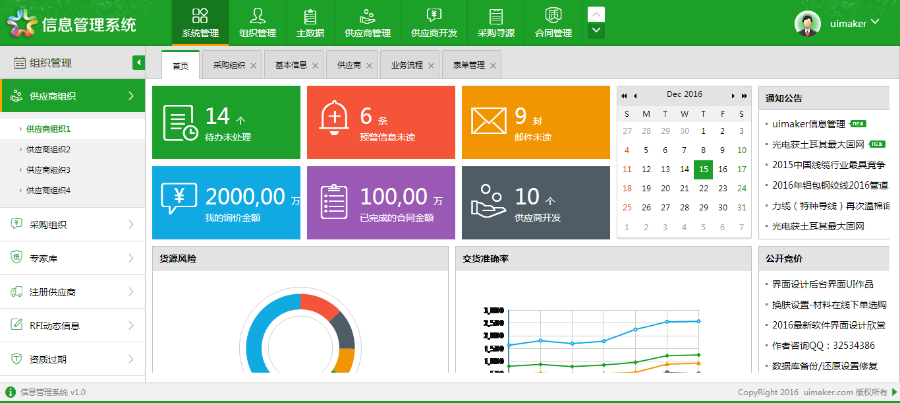Open the uimaker user dropdown
This screenshot has width=900, height=403.
click(875, 22)
